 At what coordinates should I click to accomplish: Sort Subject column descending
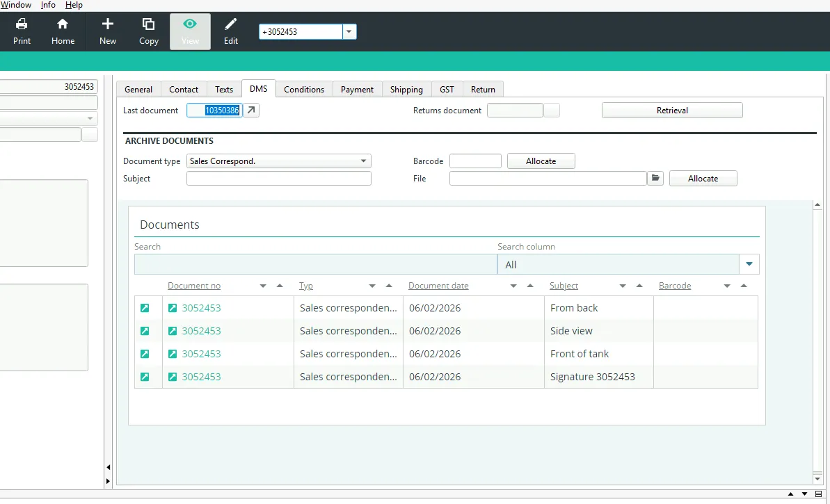click(x=623, y=286)
